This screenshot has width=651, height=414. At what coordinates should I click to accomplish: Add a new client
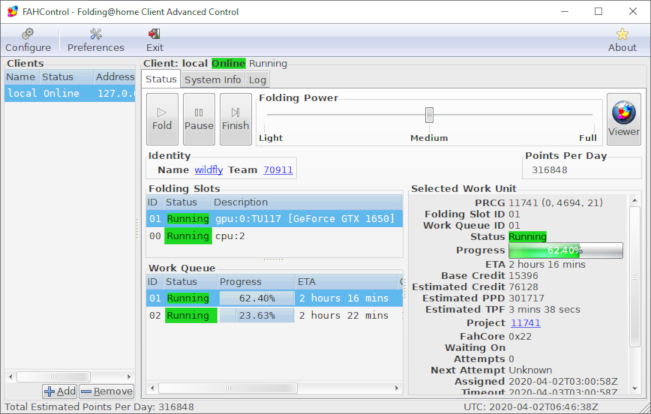pos(59,391)
